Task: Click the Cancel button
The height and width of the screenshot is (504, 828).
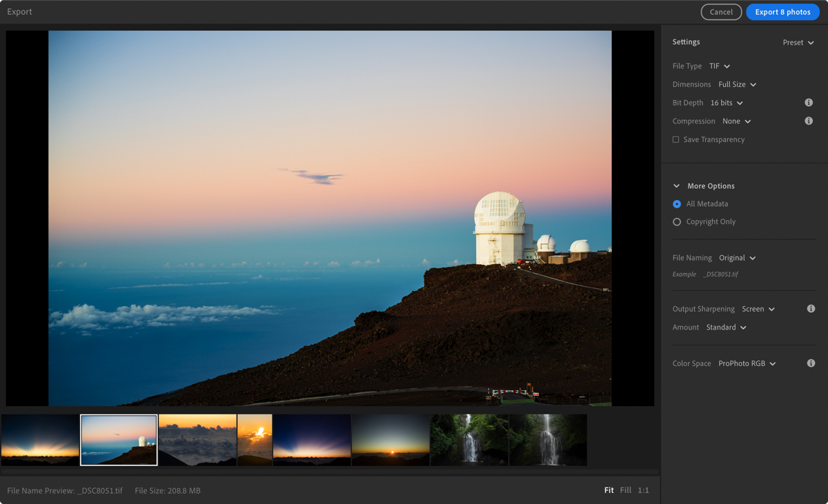Action: click(721, 12)
